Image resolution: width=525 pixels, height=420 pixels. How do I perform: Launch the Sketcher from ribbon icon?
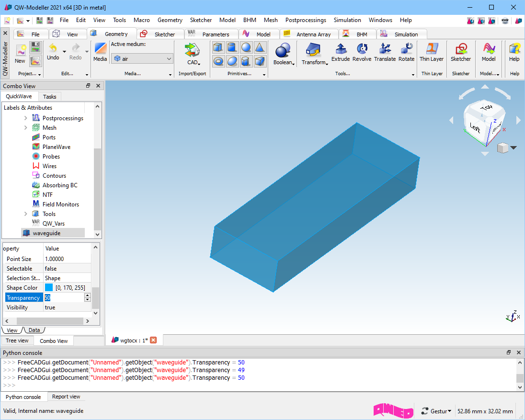[x=461, y=53]
